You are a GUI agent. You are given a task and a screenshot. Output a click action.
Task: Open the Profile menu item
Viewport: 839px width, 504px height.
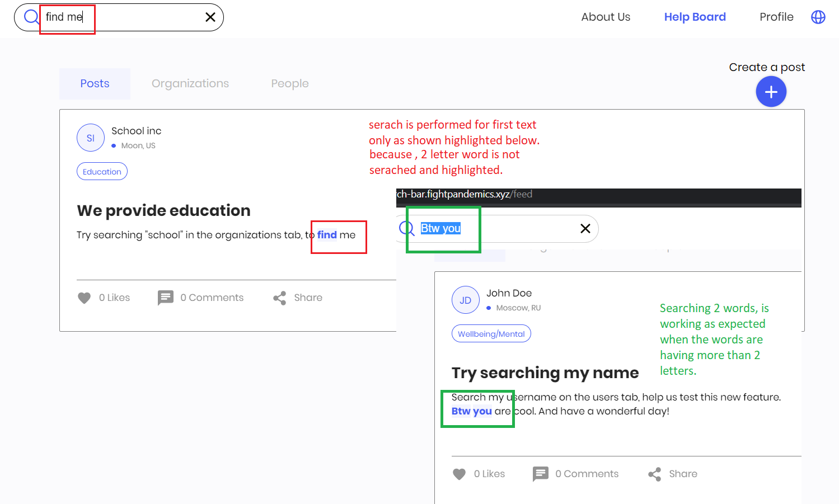point(776,17)
